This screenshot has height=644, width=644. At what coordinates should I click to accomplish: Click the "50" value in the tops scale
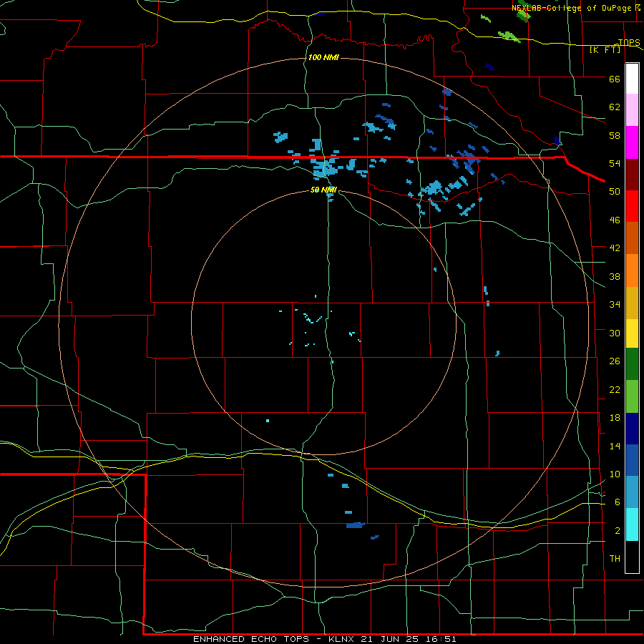point(615,192)
